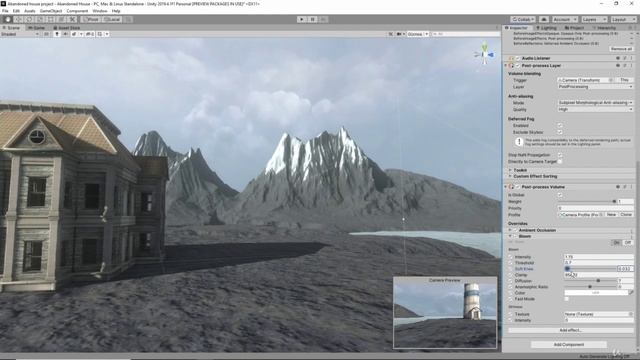640x360 pixels.
Task: Toggle 2D scene view mode
Action: click(46, 34)
